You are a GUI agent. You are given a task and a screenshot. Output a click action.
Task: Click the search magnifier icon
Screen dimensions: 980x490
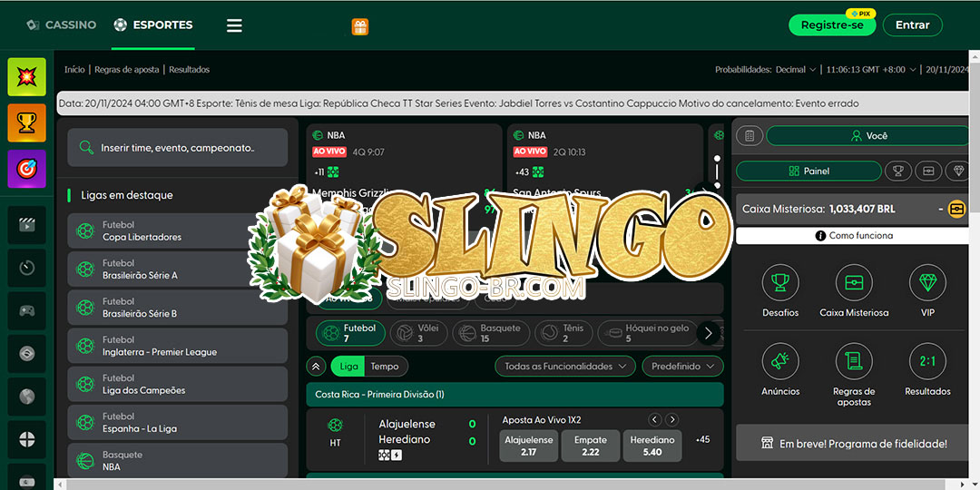point(86,148)
